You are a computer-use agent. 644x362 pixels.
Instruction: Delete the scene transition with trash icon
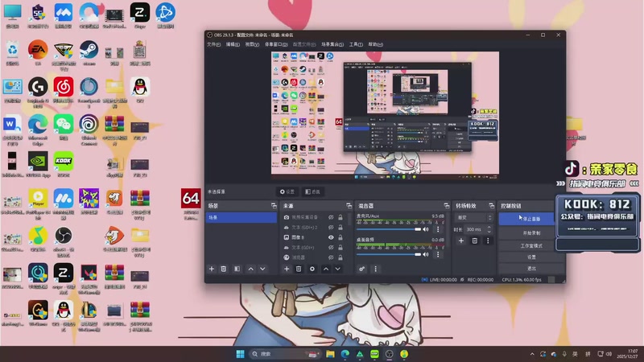(x=474, y=241)
